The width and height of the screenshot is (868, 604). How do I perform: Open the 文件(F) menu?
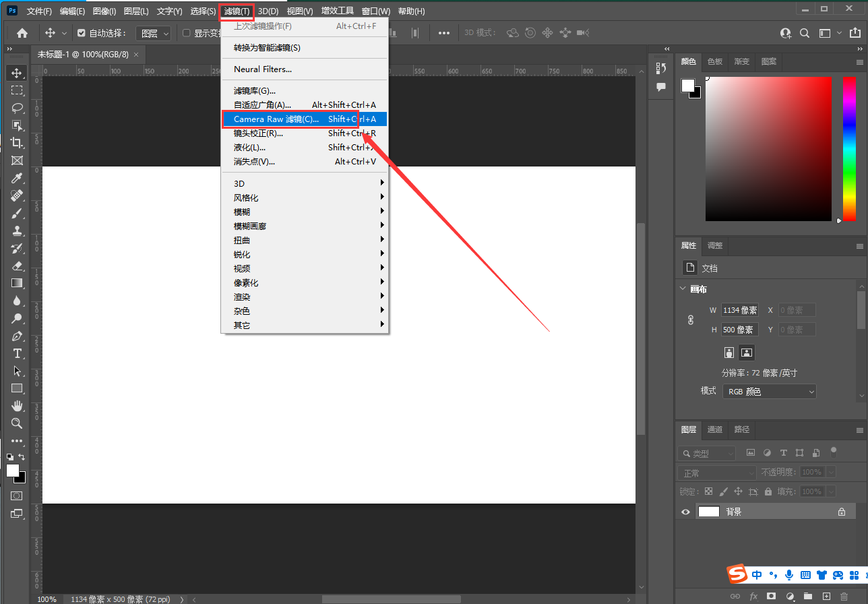[39, 11]
